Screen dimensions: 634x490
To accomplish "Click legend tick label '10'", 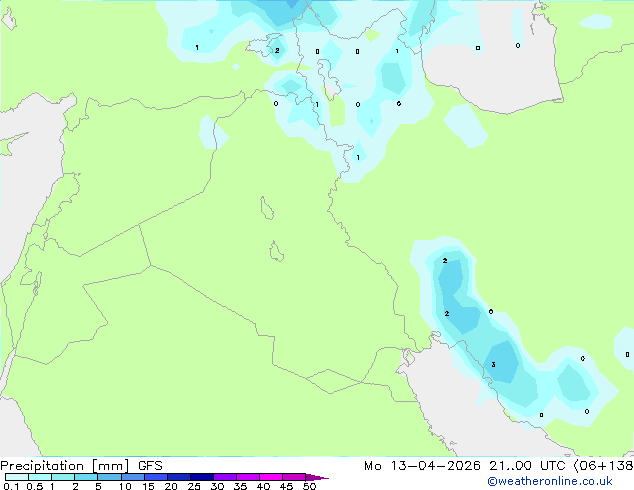I will coord(125,486).
